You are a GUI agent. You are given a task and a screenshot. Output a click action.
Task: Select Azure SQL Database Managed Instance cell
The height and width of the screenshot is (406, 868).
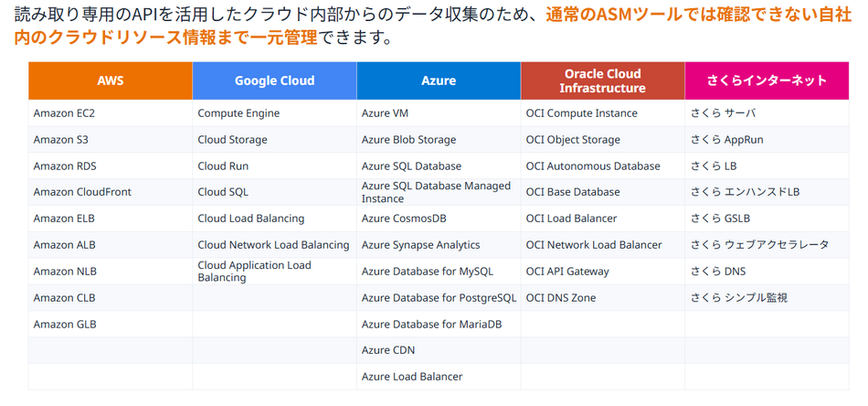(x=439, y=192)
